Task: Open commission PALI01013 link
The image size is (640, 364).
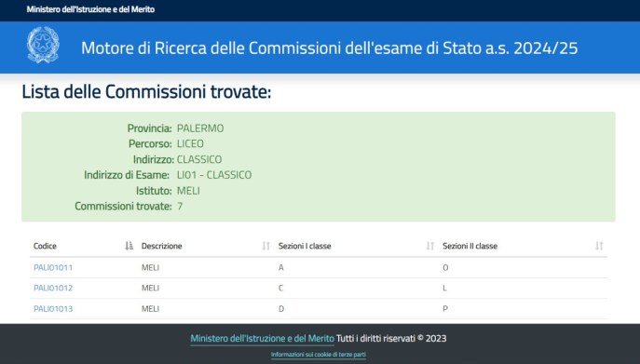Action: [53, 309]
